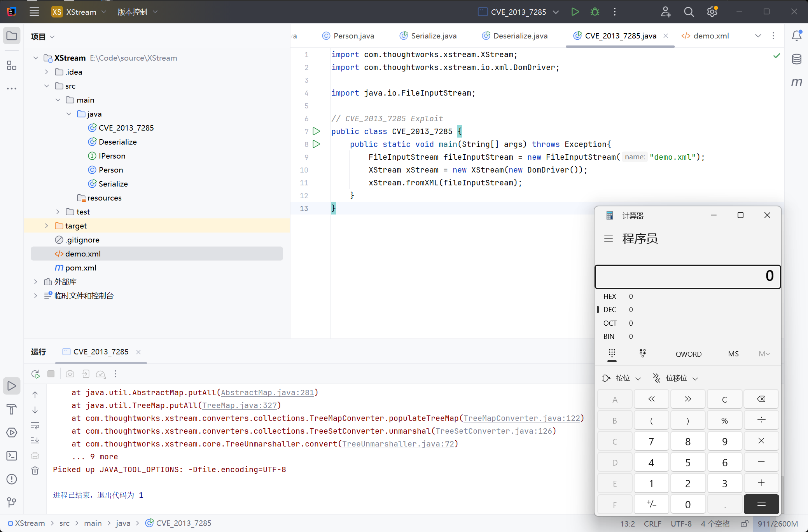Expand the target folder
Screen dimensions: 808x532
point(47,226)
